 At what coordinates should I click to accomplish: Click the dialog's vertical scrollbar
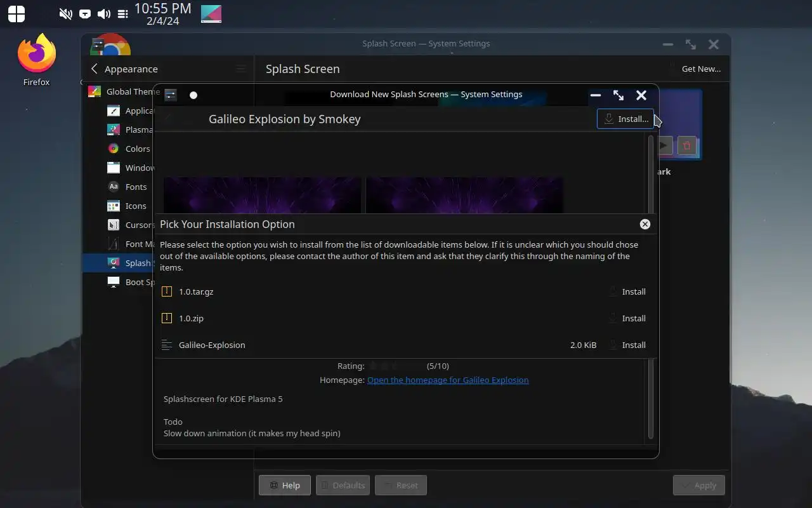coord(650,286)
